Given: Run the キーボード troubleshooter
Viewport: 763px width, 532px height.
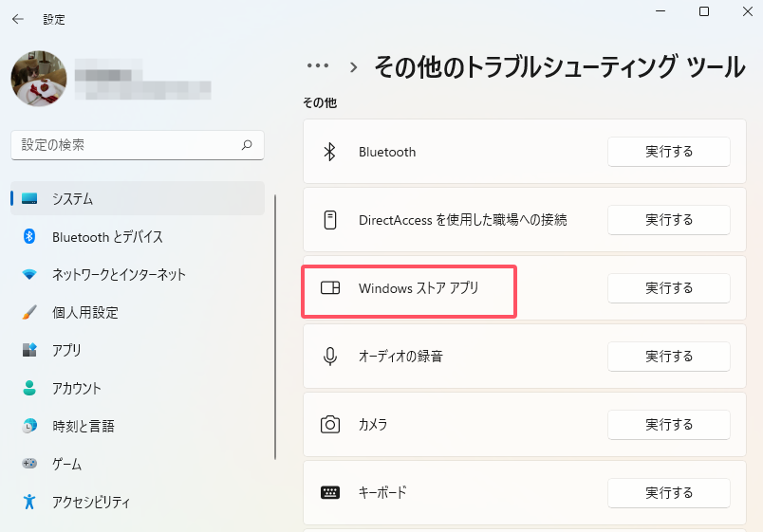Looking at the screenshot, I should point(669,492).
